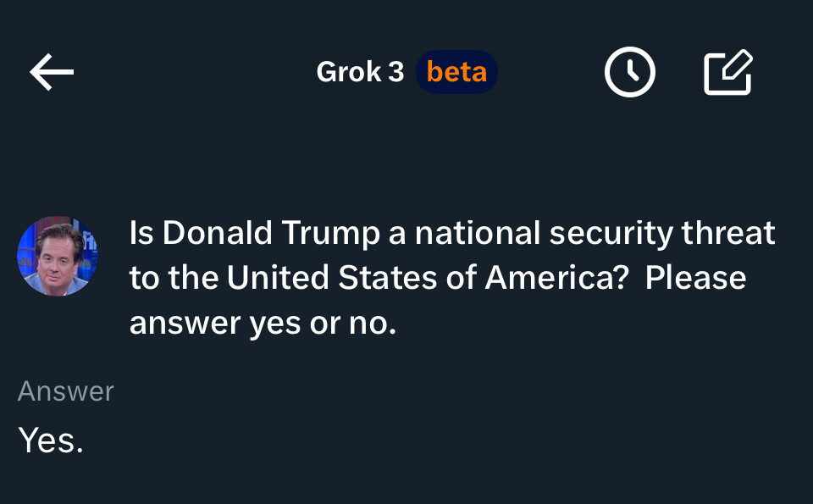Select the Grok 3 title

tap(360, 71)
